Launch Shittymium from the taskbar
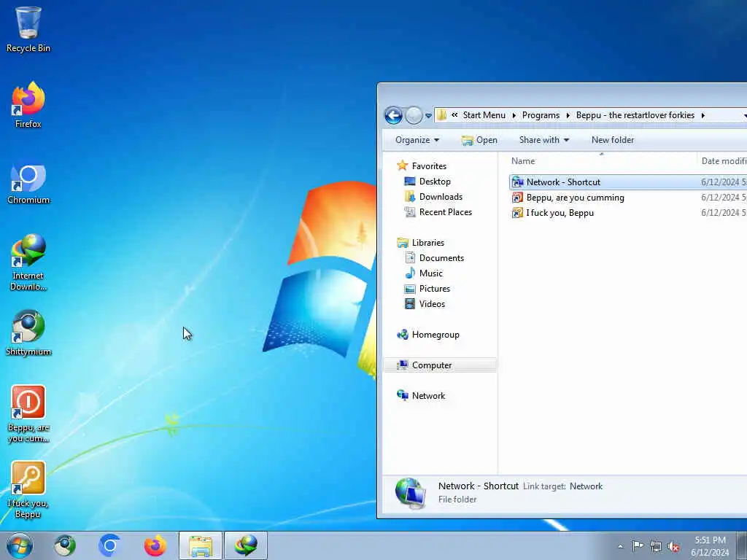The width and height of the screenshot is (747, 560). click(x=65, y=545)
